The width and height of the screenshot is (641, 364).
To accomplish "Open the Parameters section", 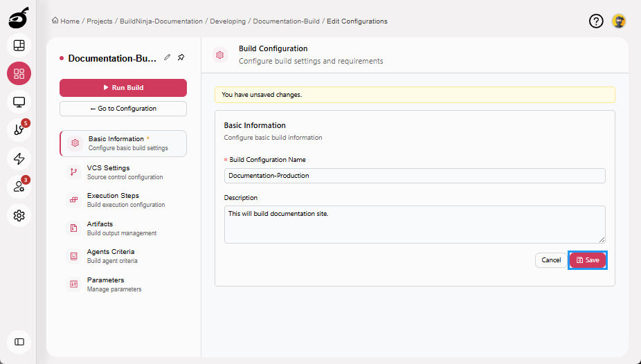I will click(x=123, y=284).
